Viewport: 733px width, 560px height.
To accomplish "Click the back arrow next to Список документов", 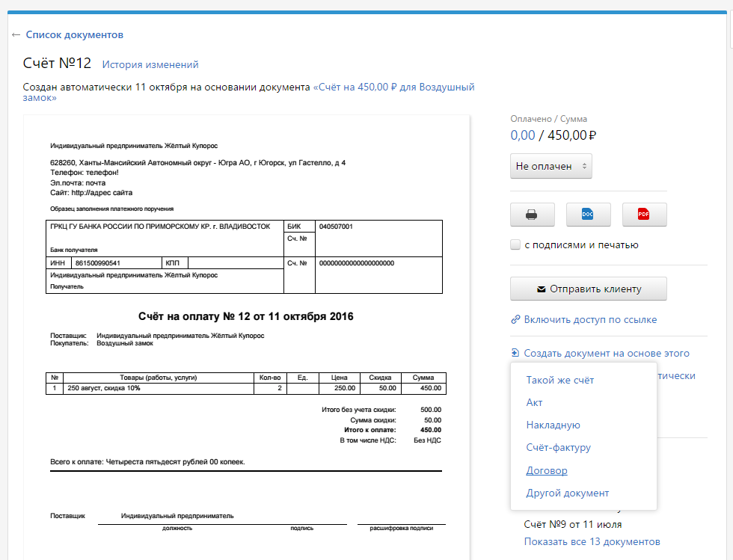I will [x=16, y=34].
